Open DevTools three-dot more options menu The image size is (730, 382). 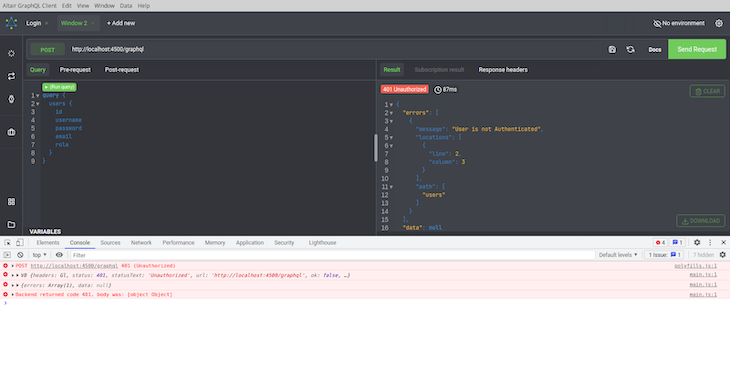click(710, 242)
